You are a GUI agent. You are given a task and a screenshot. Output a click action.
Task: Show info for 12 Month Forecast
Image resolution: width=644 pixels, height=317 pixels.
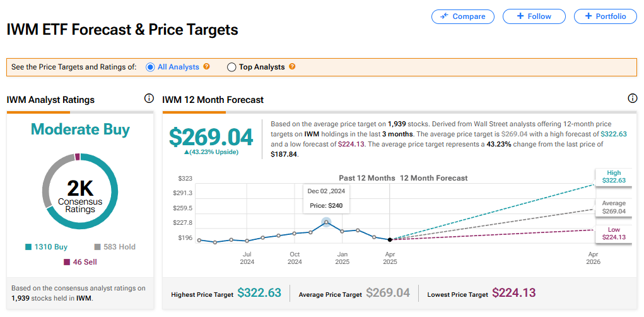coord(633,99)
